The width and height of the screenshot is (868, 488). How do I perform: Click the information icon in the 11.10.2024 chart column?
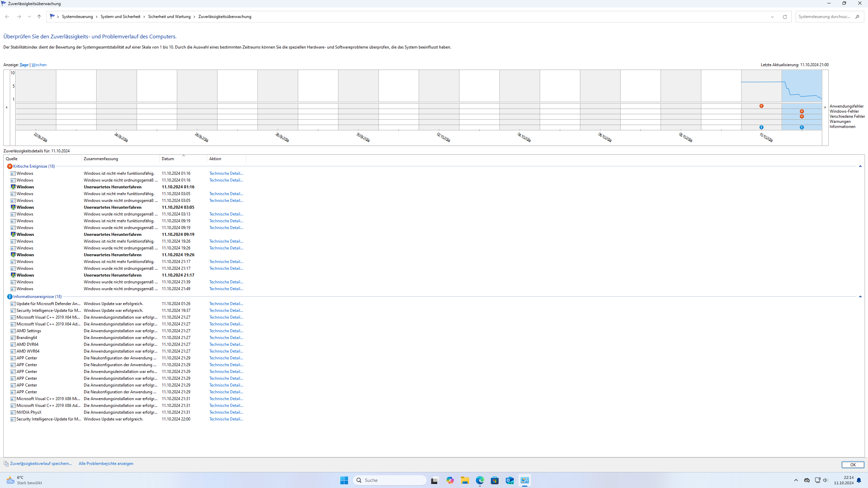point(802,127)
